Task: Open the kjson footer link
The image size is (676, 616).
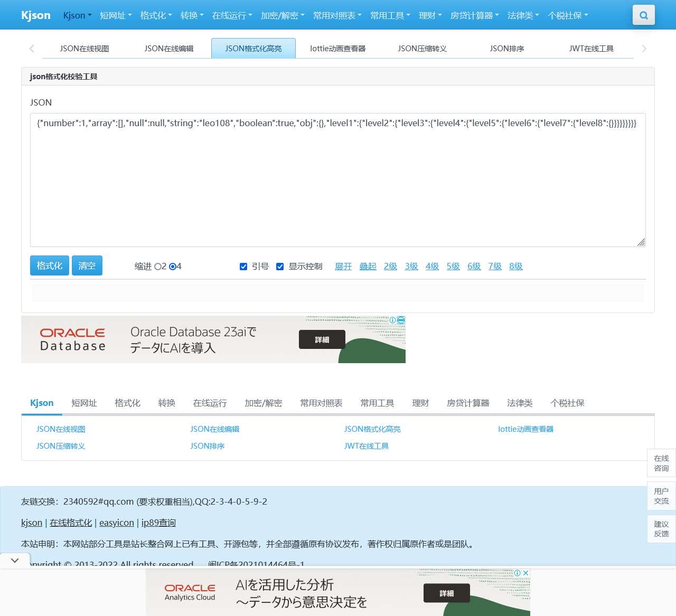Action: coord(32,523)
